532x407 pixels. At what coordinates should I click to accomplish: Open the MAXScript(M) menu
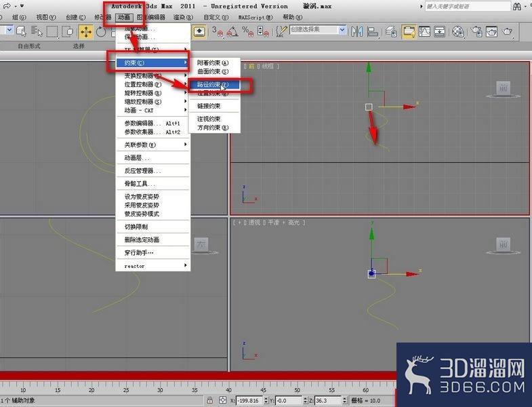tap(255, 17)
